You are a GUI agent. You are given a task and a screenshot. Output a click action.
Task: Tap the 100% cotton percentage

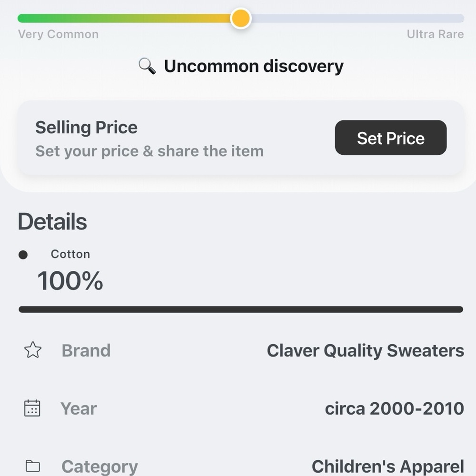point(70,280)
